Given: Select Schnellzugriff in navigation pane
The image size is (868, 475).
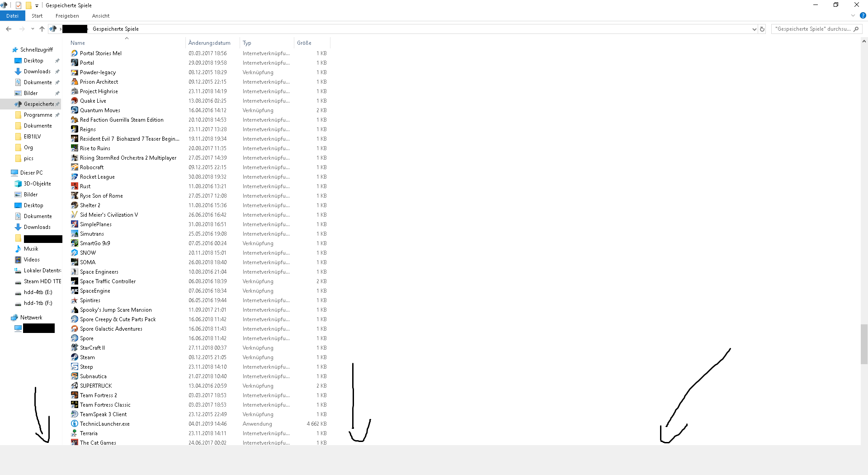Looking at the screenshot, I should pos(37,50).
